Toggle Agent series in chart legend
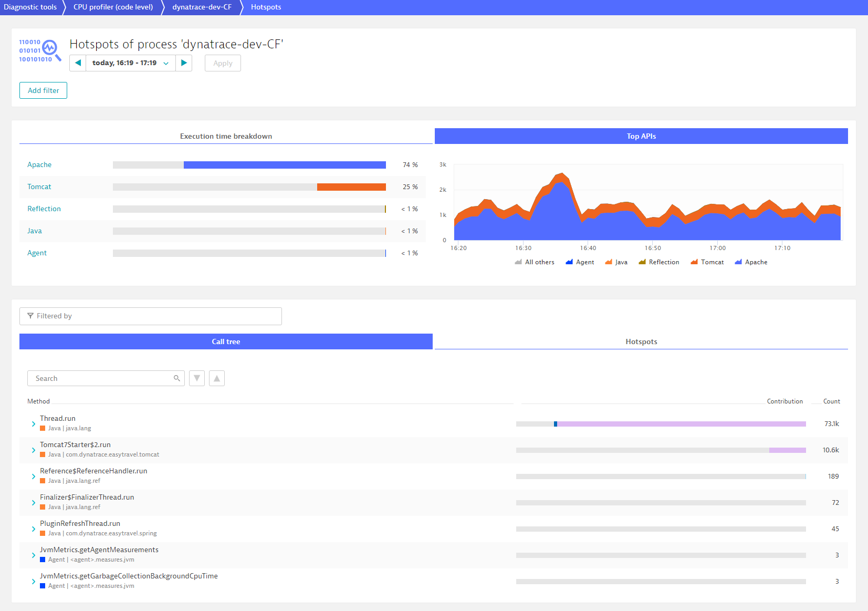The height and width of the screenshot is (611, 868). pyautogui.click(x=580, y=262)
